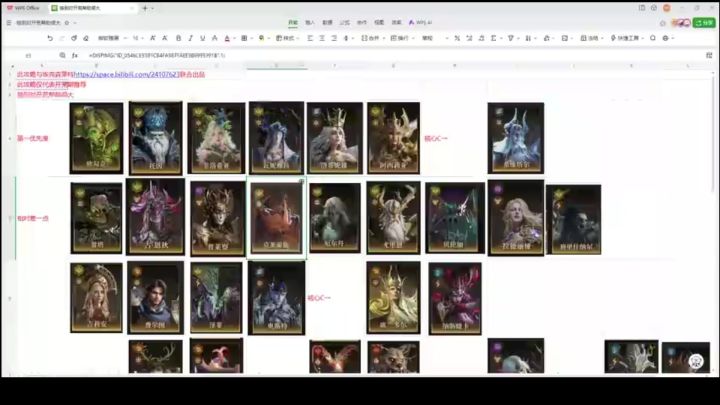Decrease font size with the smaller A icon

[164, 38]
